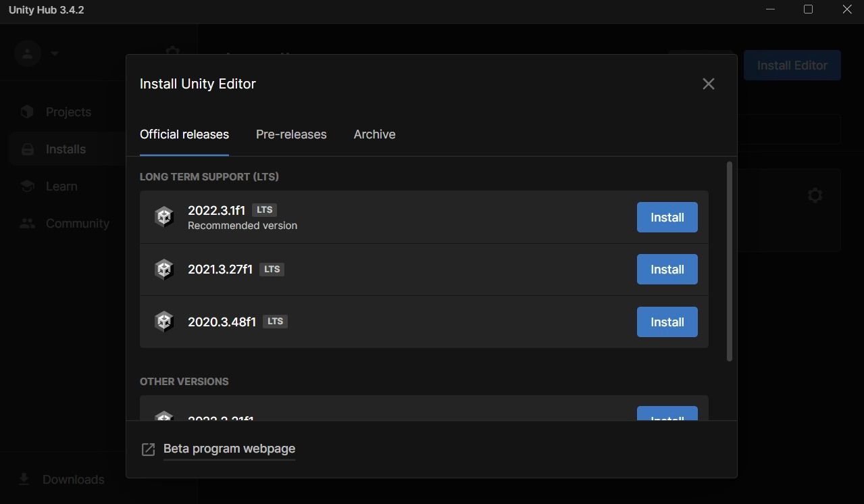Click the Recommended version label

click(243, 226)
